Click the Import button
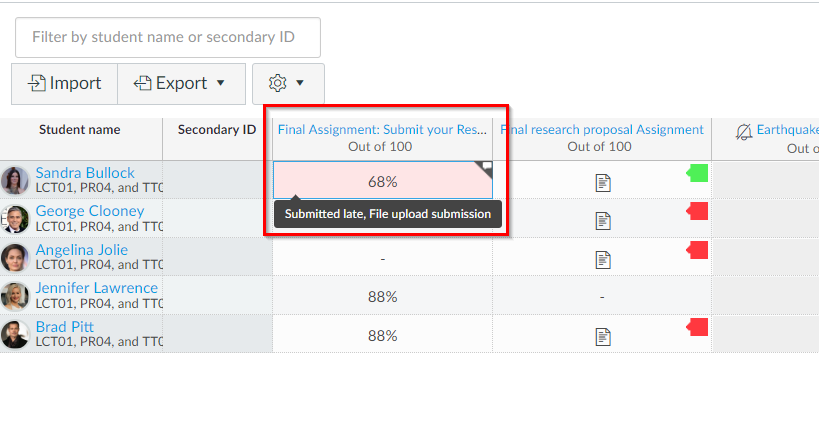The width and height of the screenshot is (819, 429). 65,84
